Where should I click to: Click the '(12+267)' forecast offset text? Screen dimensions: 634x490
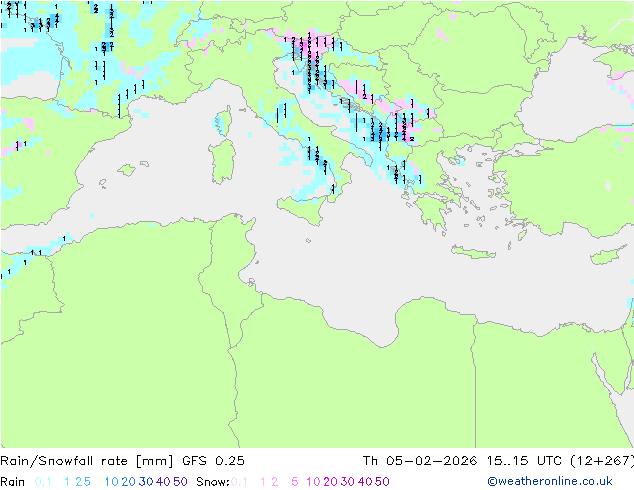point(602,461)
